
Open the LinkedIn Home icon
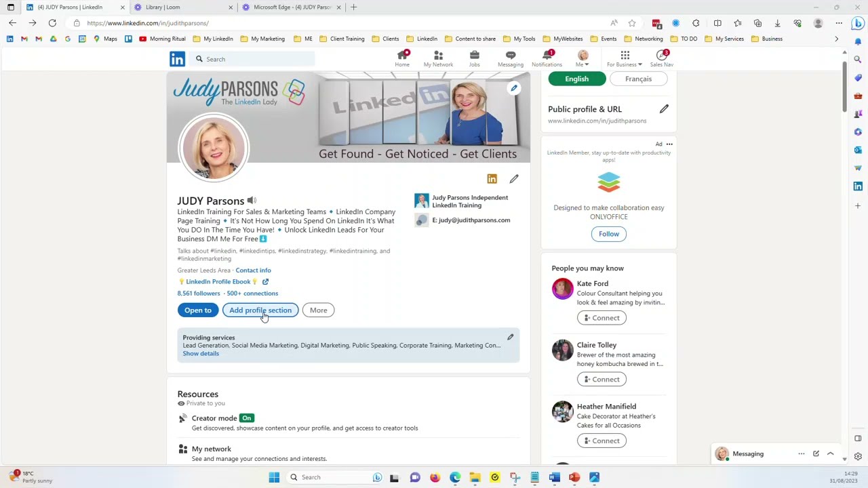coord(402,58)
